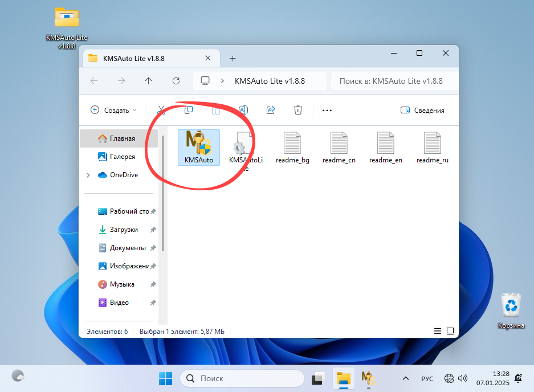Add a new Explorer tab
This screenshot has height=392, width=534.
(233, 58)
